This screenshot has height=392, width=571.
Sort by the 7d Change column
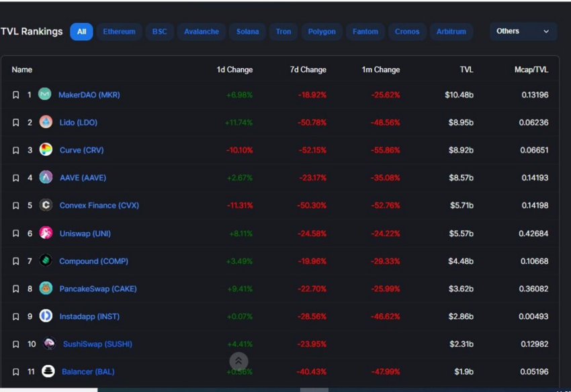click(x=308, y=70)
